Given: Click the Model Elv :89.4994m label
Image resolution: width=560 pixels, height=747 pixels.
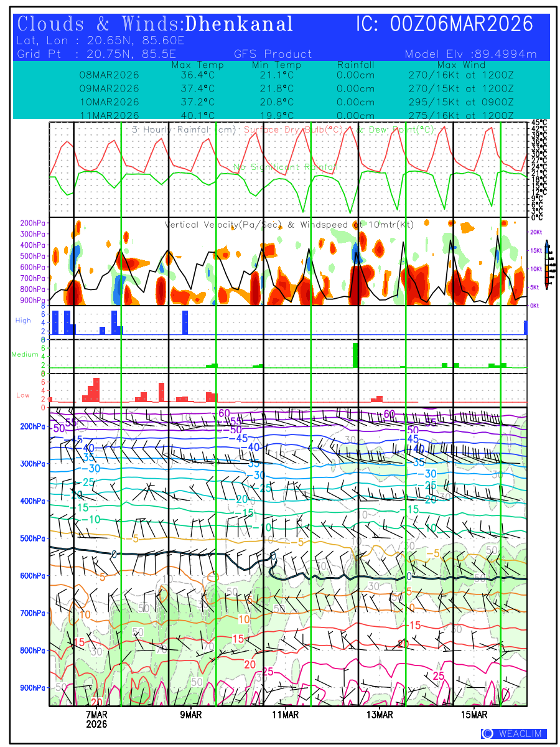Looking at the screenshot, I should coord(470,54).
